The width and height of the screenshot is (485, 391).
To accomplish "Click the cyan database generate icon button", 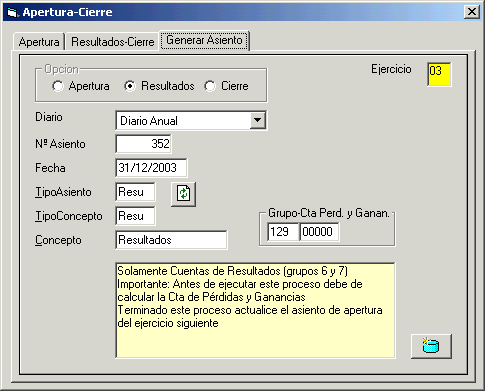I will (431, 346).
